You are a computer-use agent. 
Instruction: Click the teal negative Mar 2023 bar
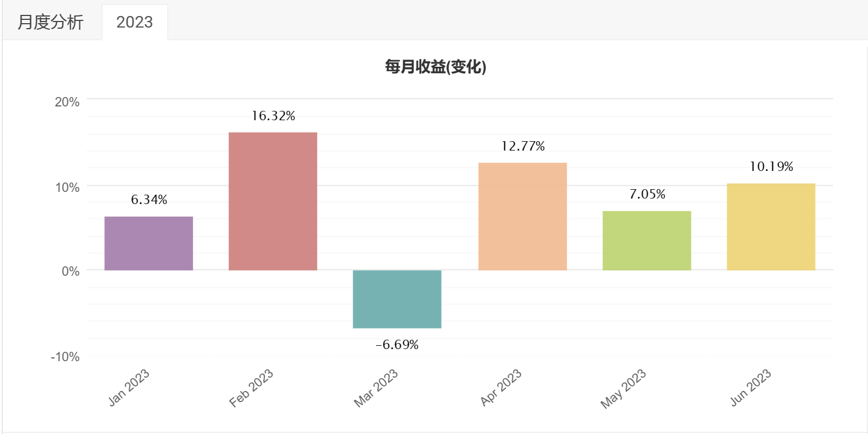coord(397,299)
